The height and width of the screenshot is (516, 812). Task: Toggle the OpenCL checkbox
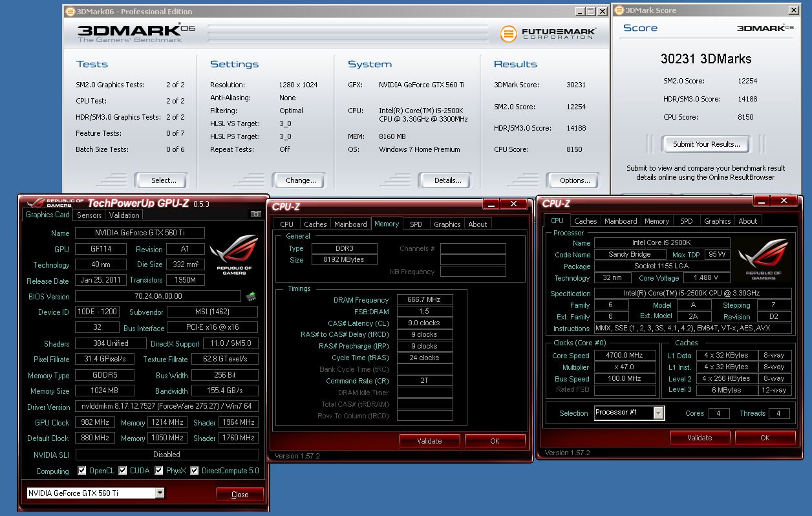coord(81,471)
